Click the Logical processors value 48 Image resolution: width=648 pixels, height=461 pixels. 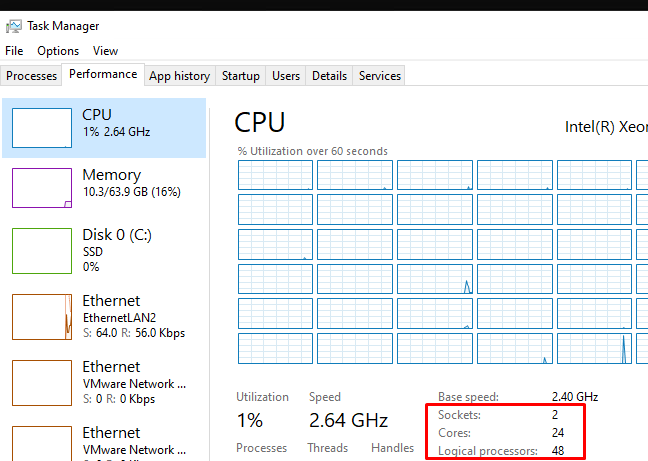click(558, 451)
